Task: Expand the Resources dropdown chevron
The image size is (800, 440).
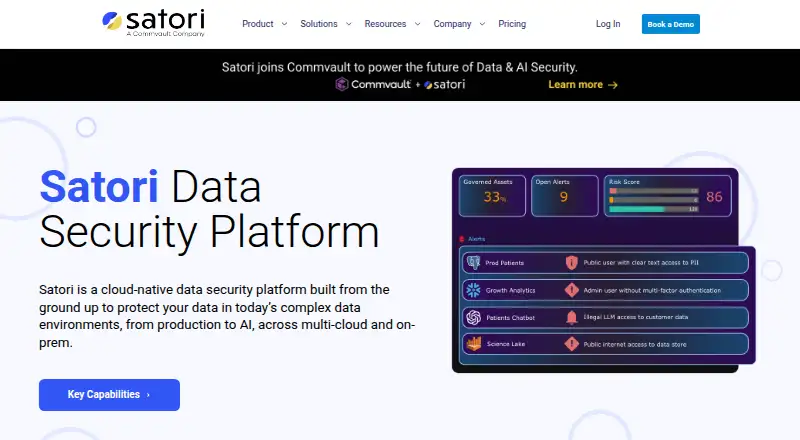Action: (x=417, y=24)
